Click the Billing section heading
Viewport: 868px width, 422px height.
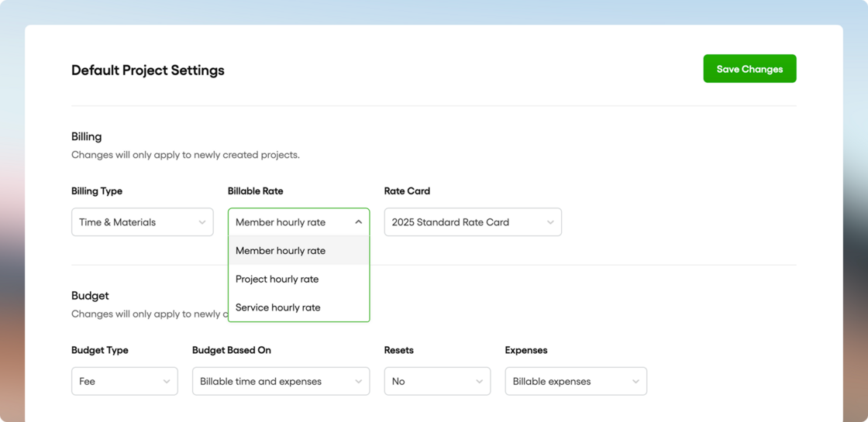tap(86, 136)
